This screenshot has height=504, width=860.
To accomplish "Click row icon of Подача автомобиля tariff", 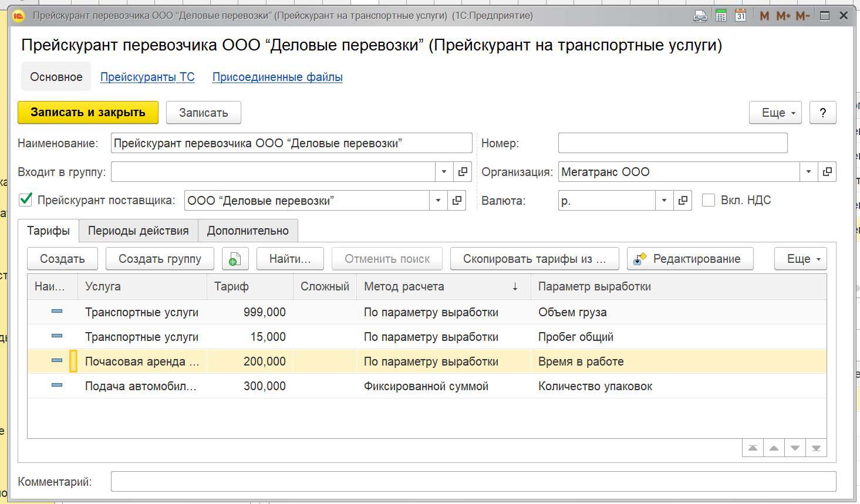I will [x=57, y=385].
